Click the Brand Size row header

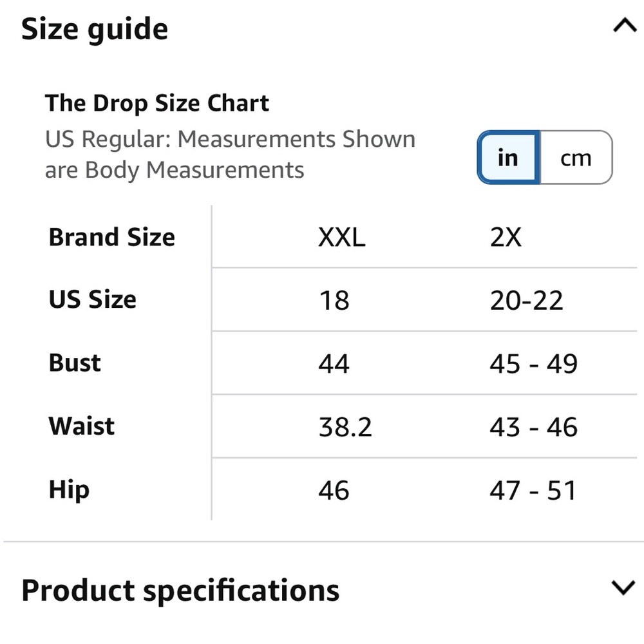111,238
